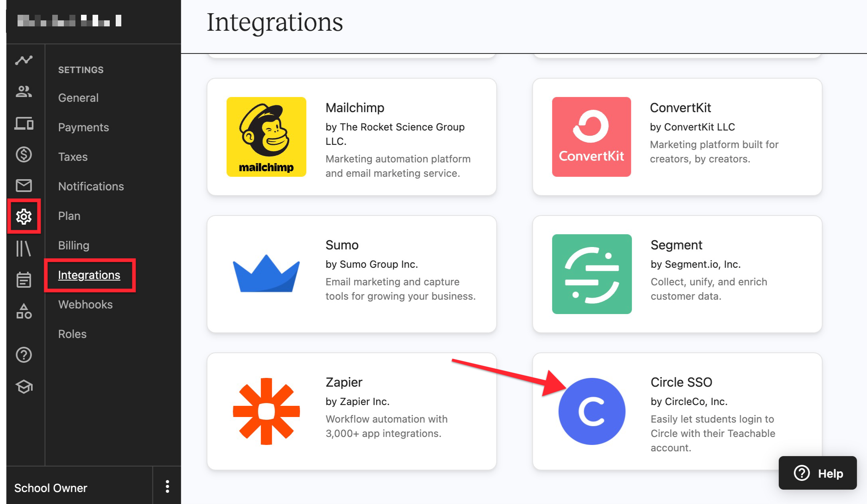Screen dimensions: 867x504
Task: Go to General settings
Action: click(x=78, y=98)
